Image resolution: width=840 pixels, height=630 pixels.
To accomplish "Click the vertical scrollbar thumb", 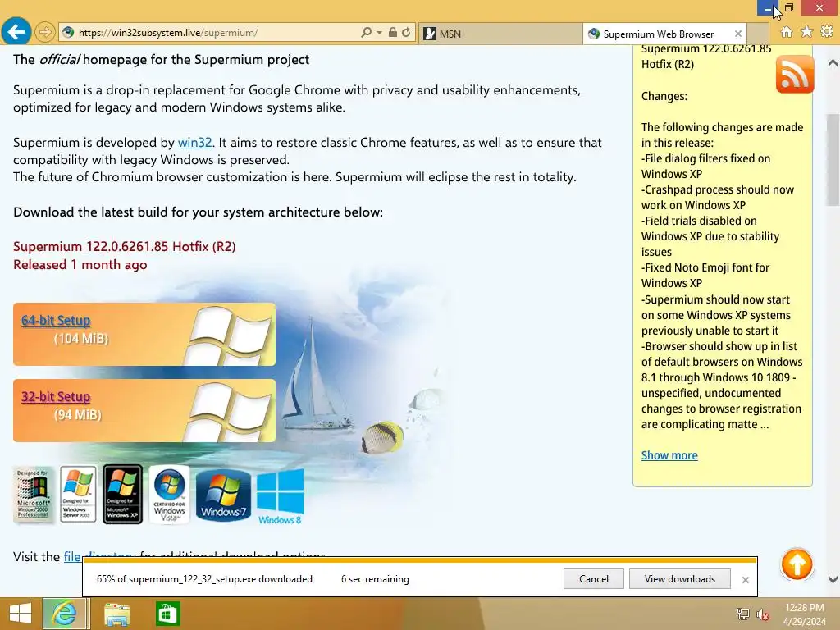I will click(833, 160).
